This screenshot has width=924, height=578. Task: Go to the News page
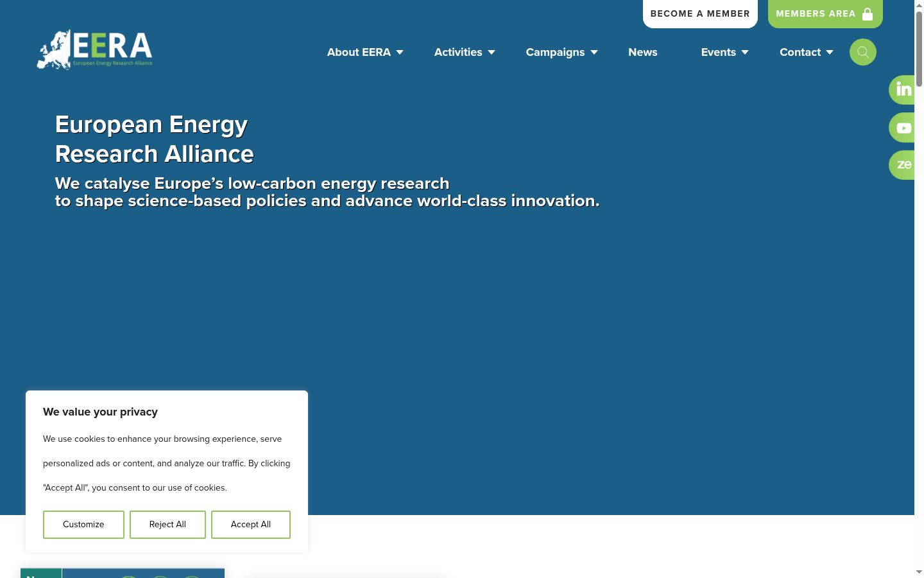point(643,52)
